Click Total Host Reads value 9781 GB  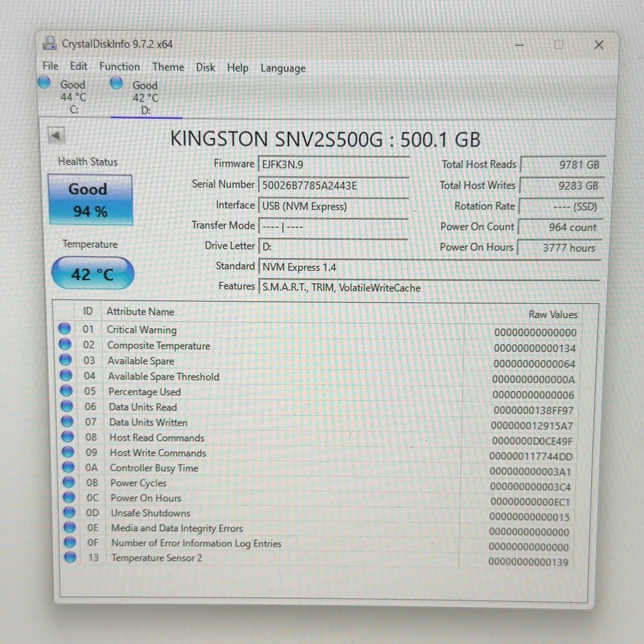click(x=562, y=165)
